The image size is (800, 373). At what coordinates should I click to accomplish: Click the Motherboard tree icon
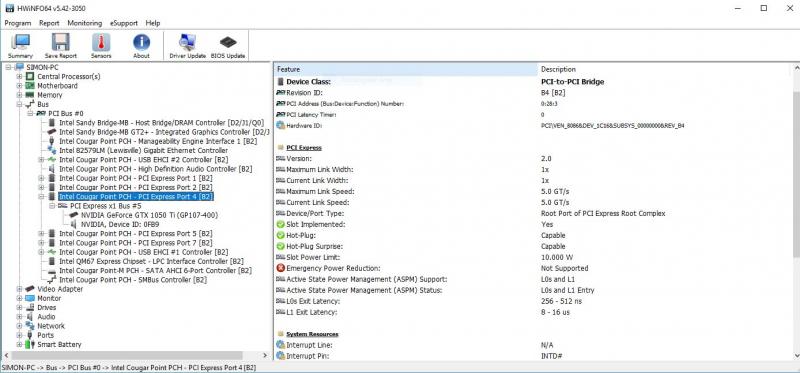[30, 86]
